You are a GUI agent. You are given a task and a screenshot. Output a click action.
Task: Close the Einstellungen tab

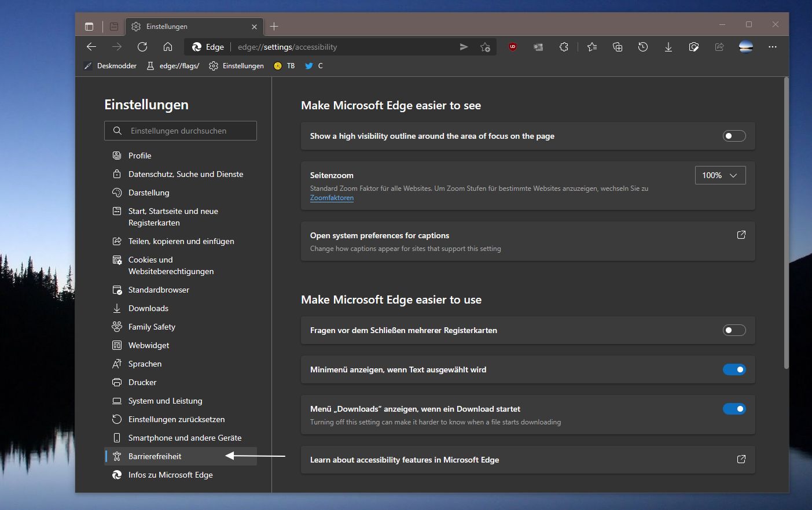[x=254, y=27]
